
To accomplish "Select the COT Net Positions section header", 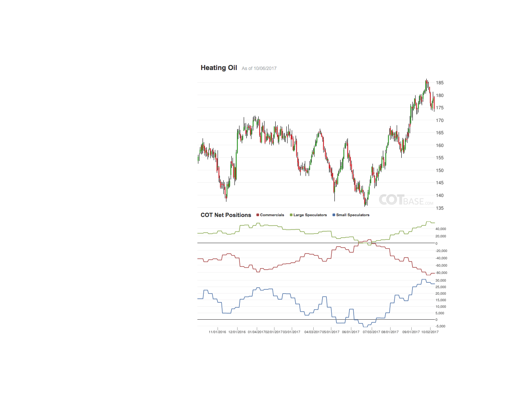I will click(x=225, y=215).
